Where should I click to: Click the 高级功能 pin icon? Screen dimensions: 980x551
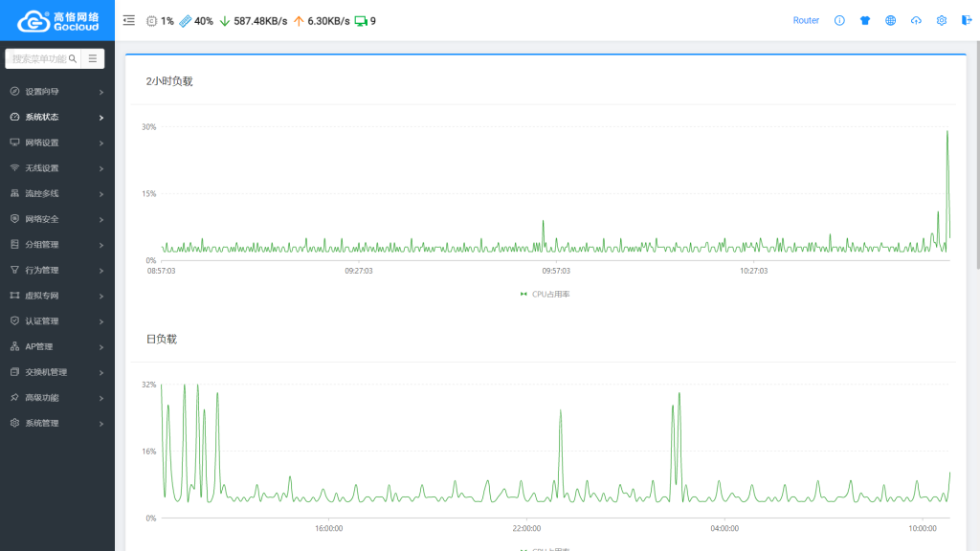[14, 397]
